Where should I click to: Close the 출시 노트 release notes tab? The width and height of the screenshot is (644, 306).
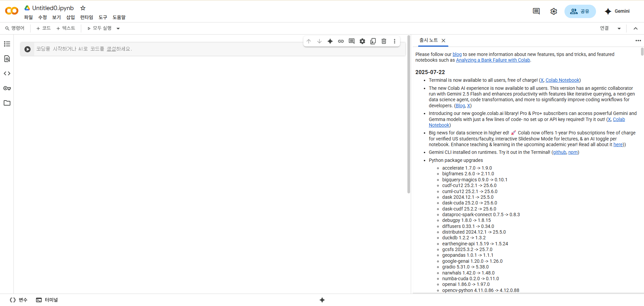point(444,41)
